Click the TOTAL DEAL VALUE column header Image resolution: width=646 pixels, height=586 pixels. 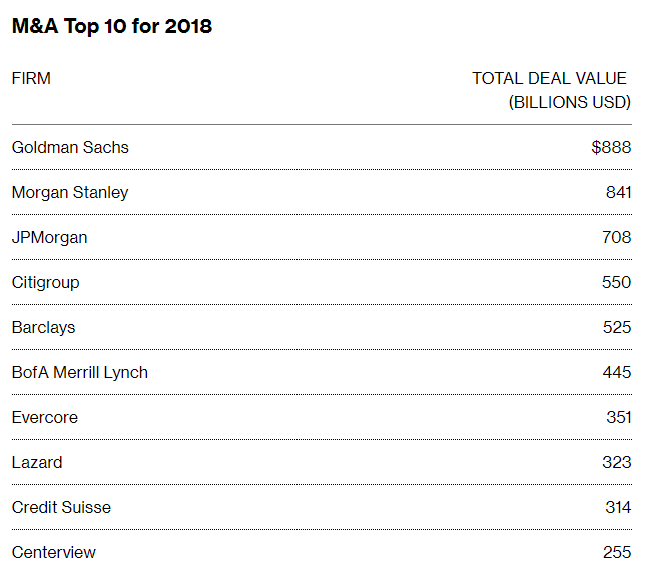[550, 79]
